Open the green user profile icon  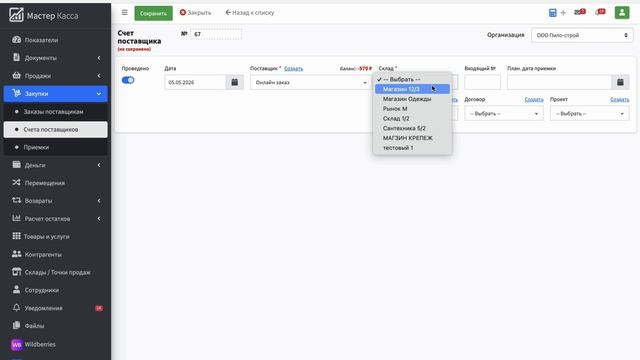click(622, 13)
